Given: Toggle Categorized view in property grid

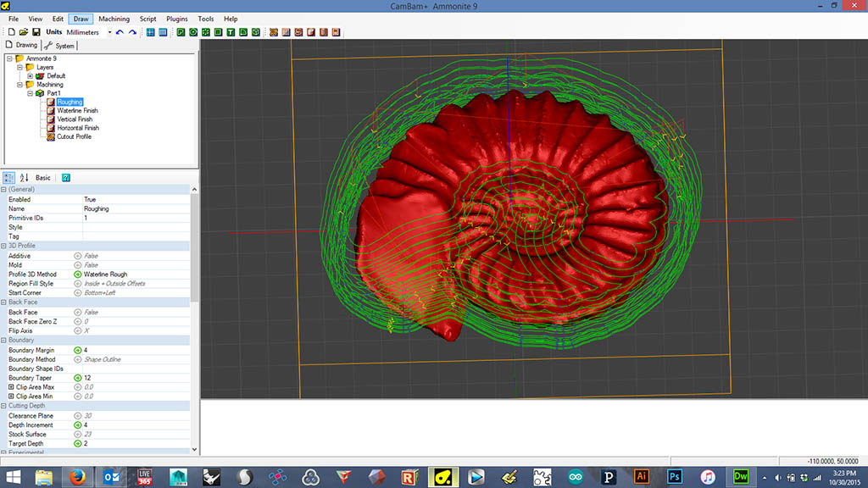Looking at the screenshot, I should (x=8, y=178).
